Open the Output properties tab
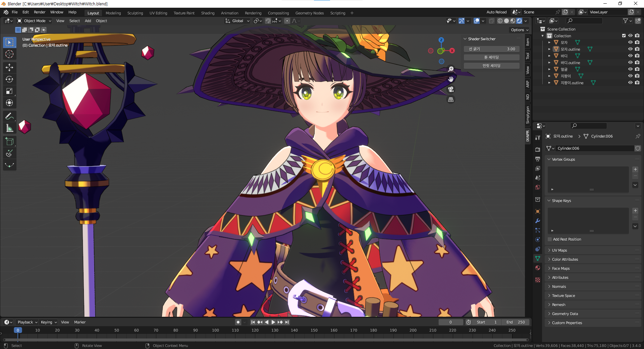The width and height of the screenshot is (644, 349). (538, 159)
